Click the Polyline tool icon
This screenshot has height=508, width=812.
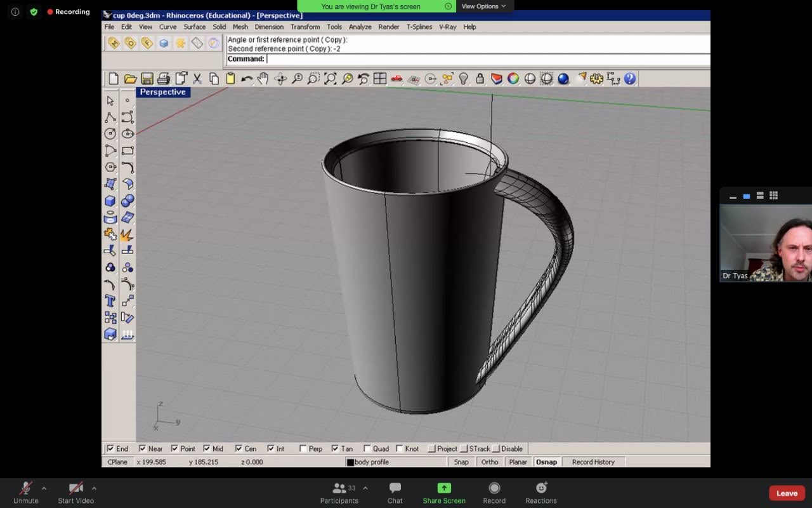110,117
